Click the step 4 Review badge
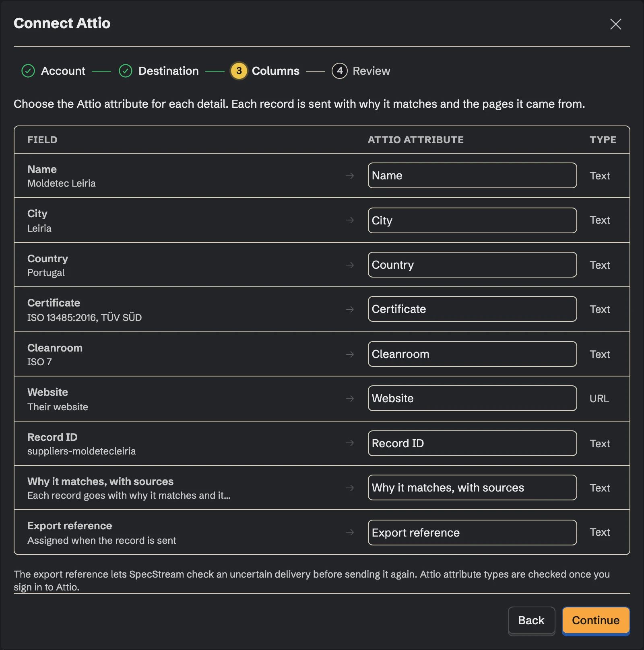644x650 pixels. coord(340,71)
